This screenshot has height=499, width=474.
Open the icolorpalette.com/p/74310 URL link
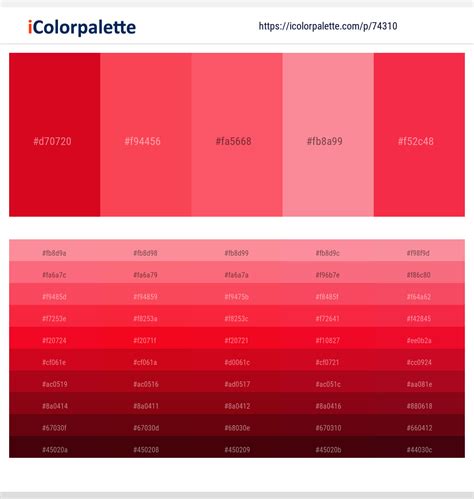pos(328,26)
